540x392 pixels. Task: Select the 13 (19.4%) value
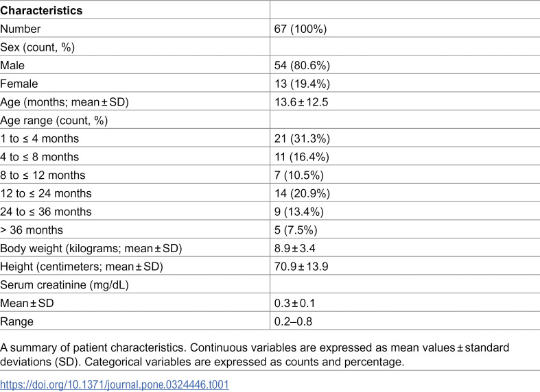click(x=302, y=84)
